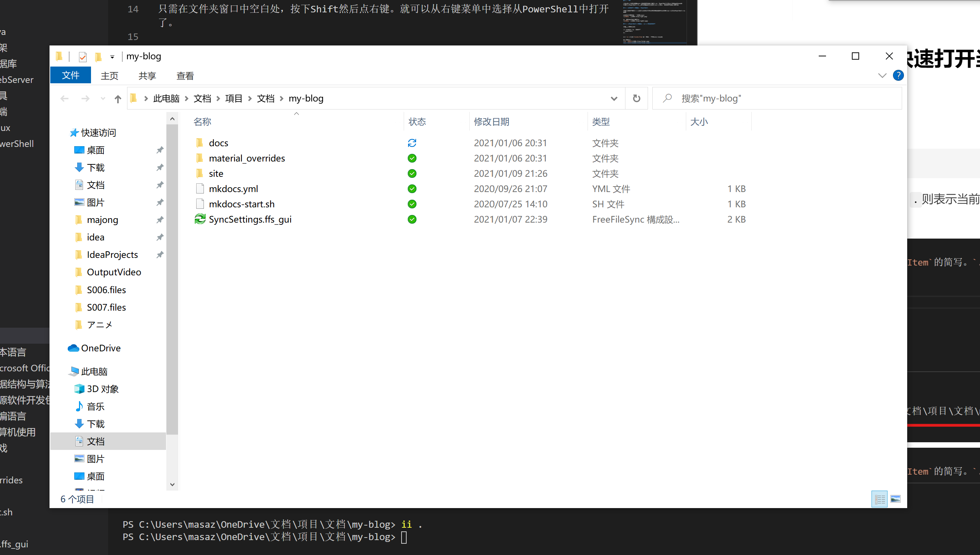This screenshot has height=555, width=980.
Task: Click the Properties checkmark icon in title bar
Action: click(83, 57)
